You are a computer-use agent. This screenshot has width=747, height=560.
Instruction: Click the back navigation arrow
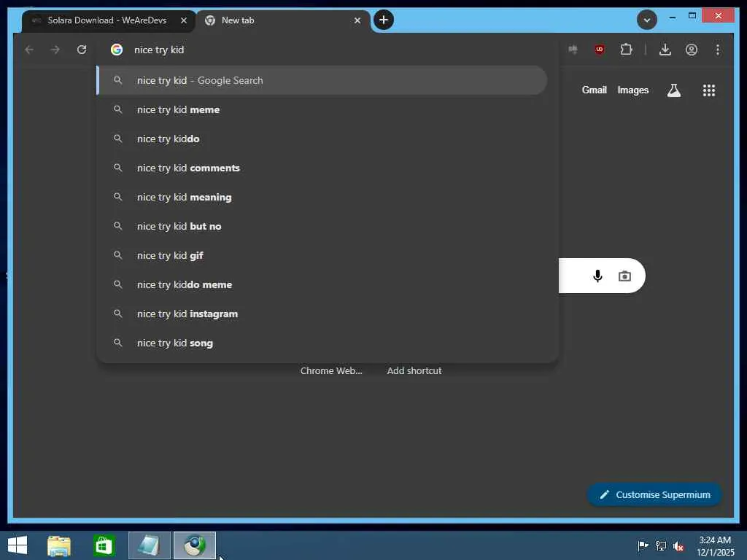coord(29,50)
